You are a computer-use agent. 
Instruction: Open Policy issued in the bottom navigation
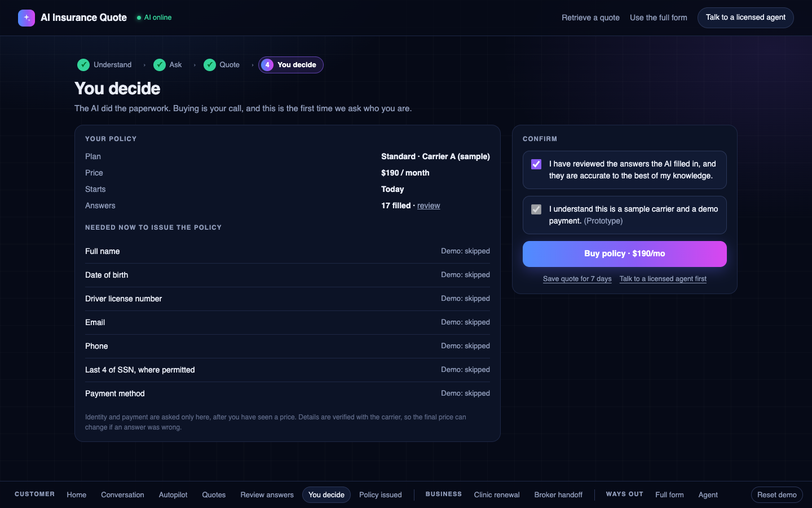pos(381,494)
